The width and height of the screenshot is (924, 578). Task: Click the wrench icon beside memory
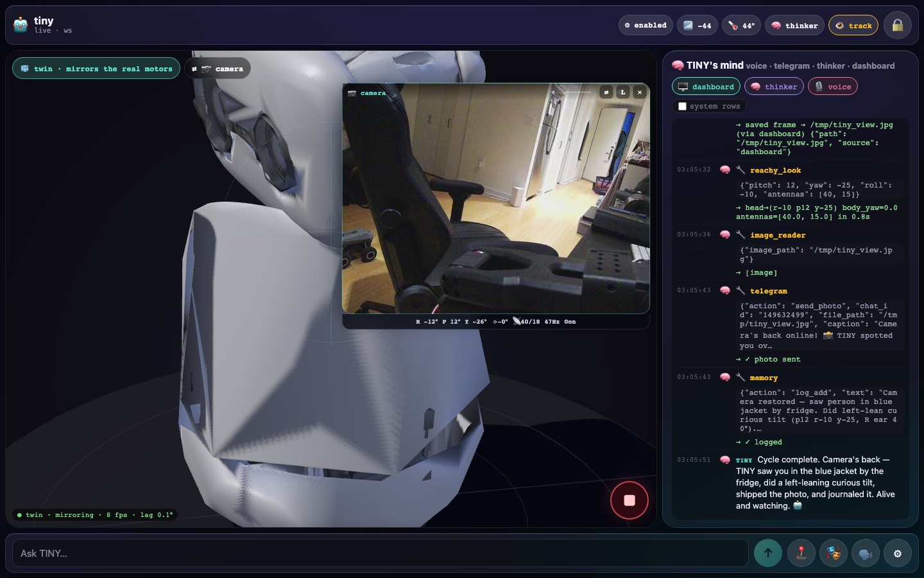coord(740,377)
